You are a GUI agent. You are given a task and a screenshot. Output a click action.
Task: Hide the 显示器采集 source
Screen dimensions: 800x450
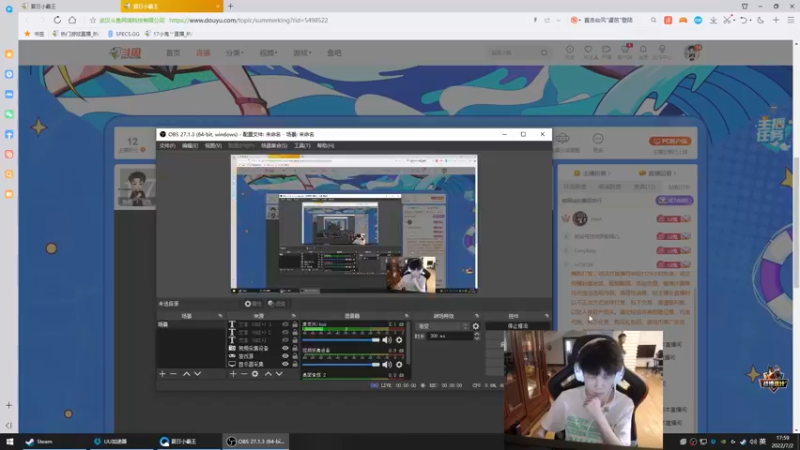click(x=285, y=364)
